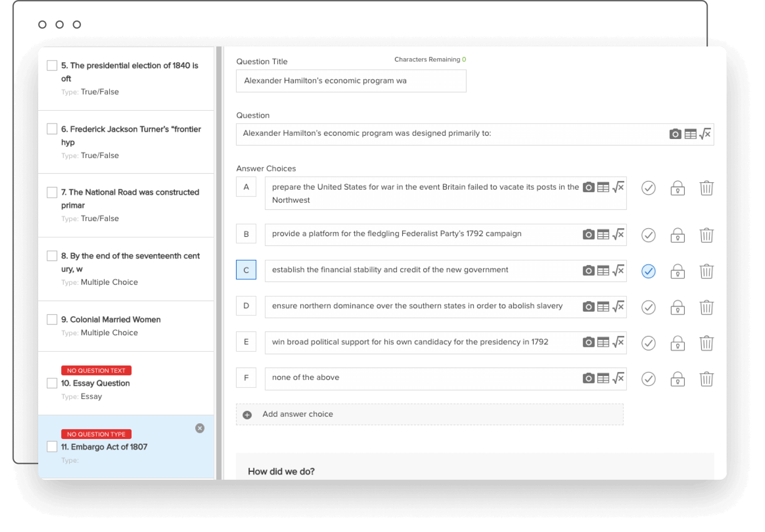Screen dimensions: 765x532
Task: Select checkbox for 10. Essay Question
Action: tap(52, 383)
